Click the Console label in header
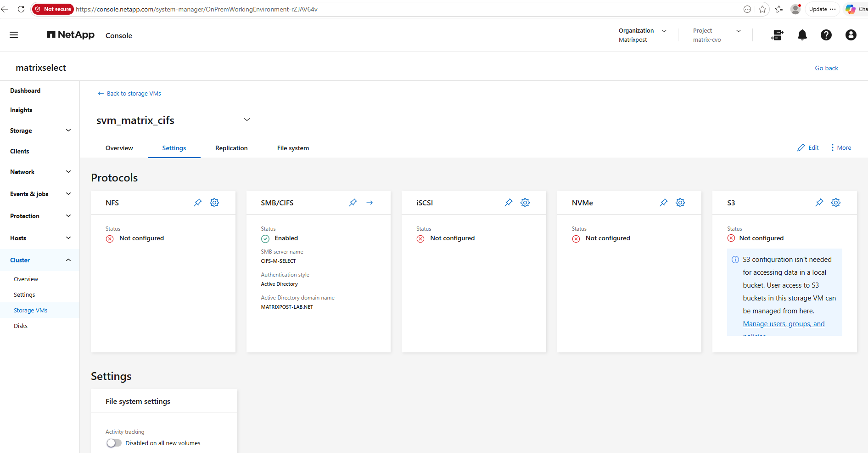Viewport: 868px width, 453px height. [119, 35]
